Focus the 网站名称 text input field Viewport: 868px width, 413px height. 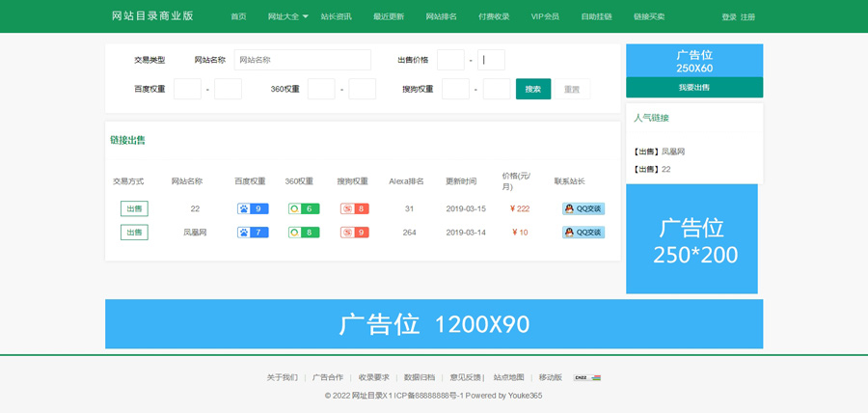pos(302,60)
